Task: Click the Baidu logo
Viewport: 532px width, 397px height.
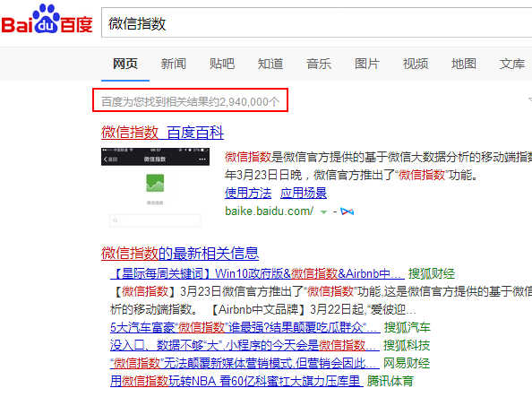Action: 47,20
